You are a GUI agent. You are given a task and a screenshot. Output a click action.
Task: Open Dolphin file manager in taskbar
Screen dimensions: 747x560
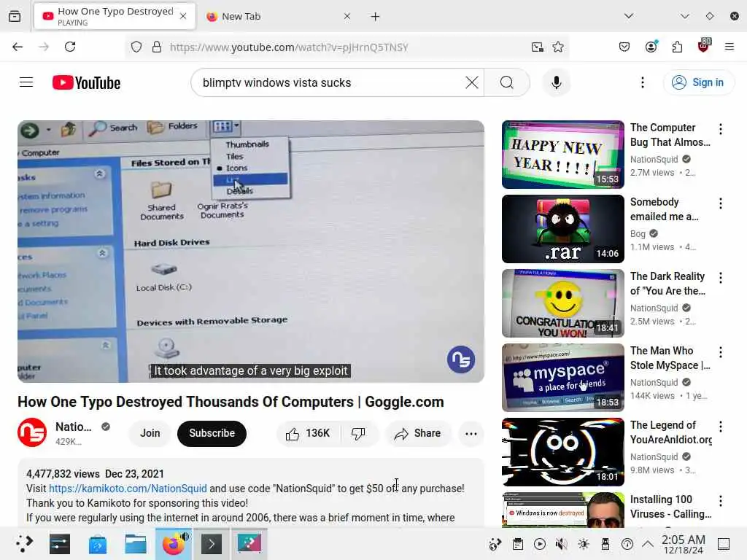coord(135,543)
